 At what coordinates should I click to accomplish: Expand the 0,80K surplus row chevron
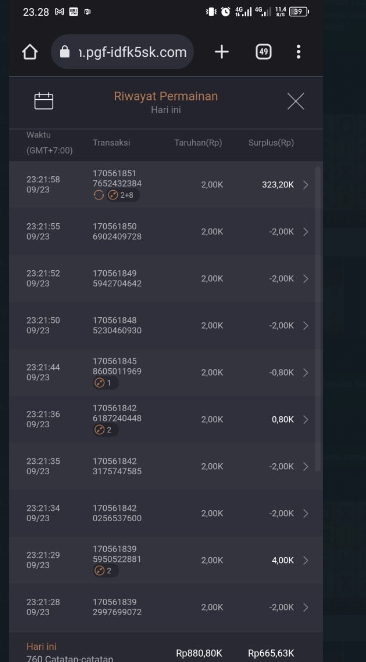(x=306, y=420)
